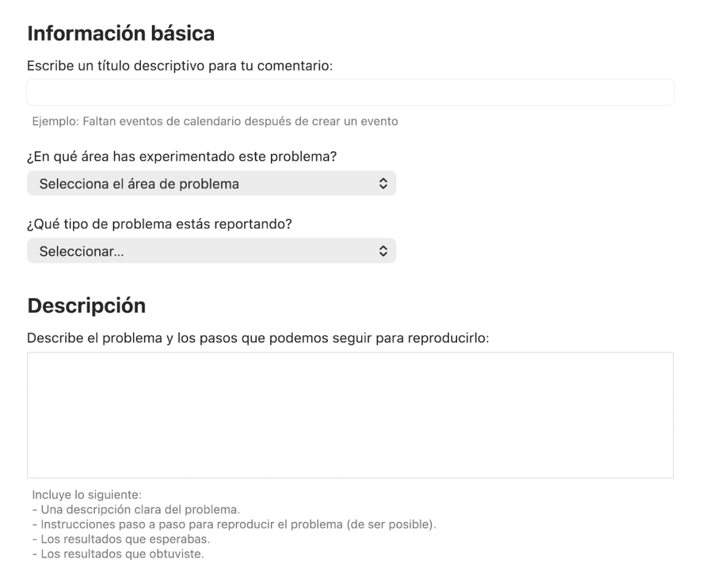Focus the large problem description text area
701x588 pixels.
pos(350,415)
